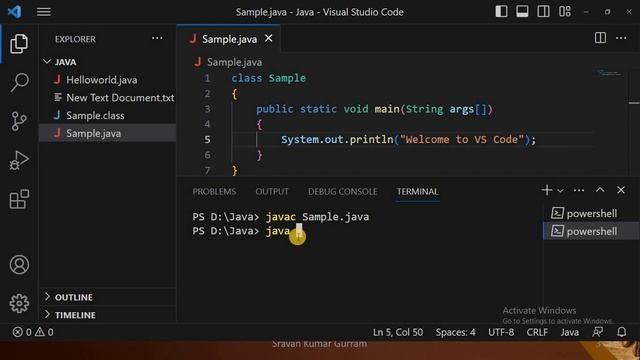Change indentation via Spaces: 4
The height and width of the screenshot is (360, 640).
(455, 332)
